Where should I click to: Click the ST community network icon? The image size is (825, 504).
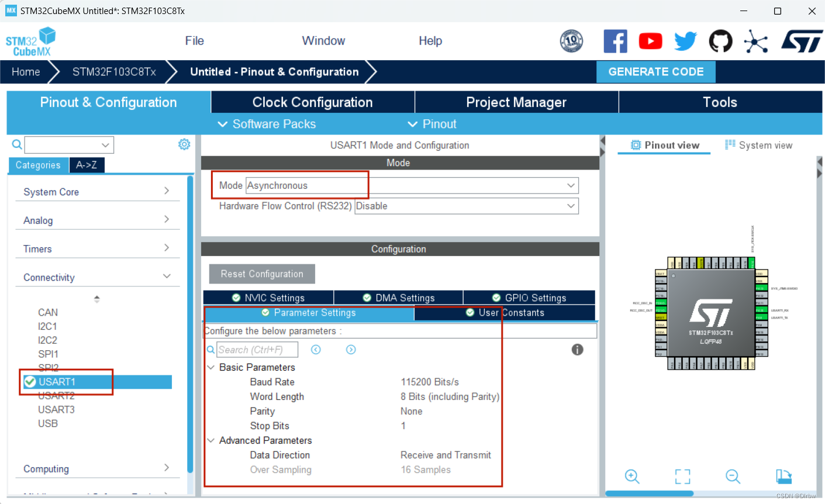(756, 41)
